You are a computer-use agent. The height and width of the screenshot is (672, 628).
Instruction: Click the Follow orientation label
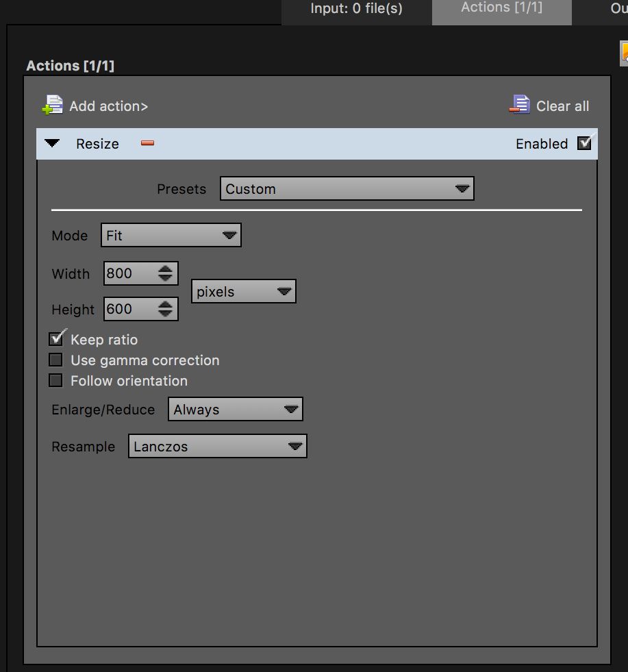[129, 381]
